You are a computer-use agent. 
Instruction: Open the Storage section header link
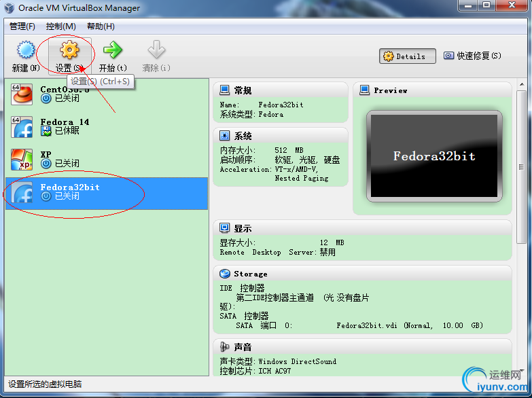tap(251, 274)
